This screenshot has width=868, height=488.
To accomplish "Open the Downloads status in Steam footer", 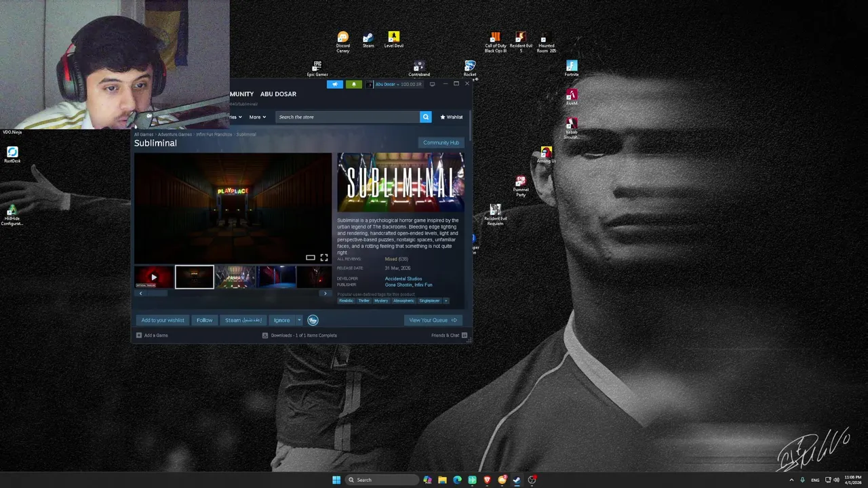I will (300, 335).
